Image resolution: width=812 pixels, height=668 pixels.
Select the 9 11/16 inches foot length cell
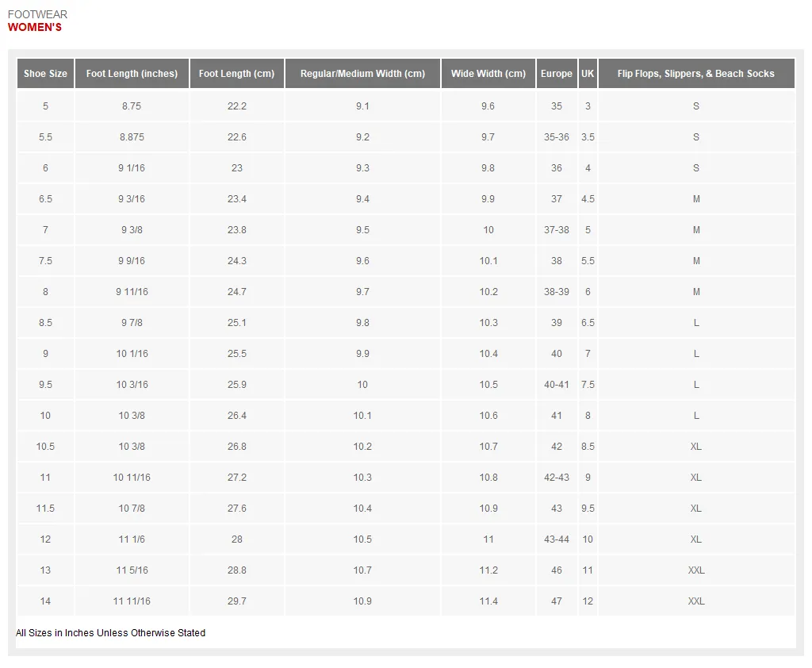[x=132, y=292]
